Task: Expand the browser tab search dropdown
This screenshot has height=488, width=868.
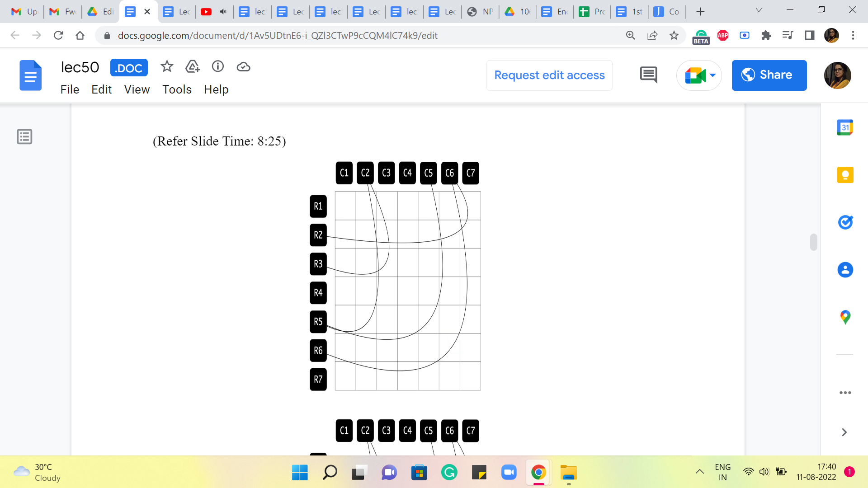Action: tap(759, 10)
